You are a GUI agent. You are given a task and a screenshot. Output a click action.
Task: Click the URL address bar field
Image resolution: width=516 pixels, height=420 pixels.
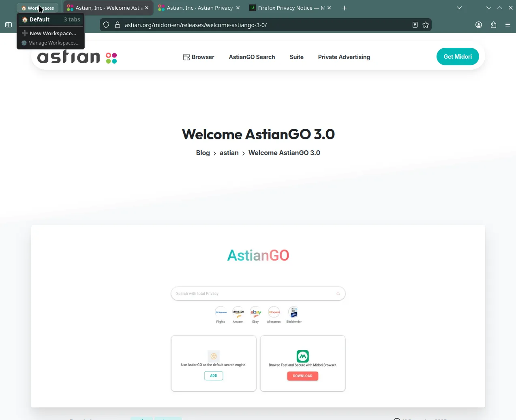259,25
